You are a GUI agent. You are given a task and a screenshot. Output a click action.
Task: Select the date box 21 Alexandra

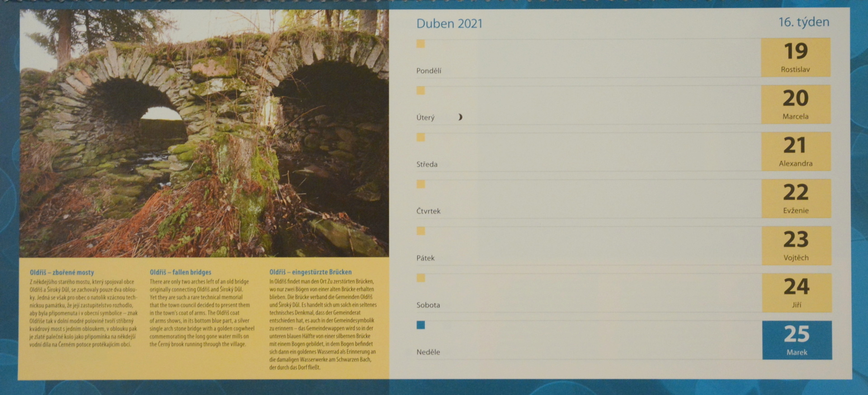click(x=796, y=151)
